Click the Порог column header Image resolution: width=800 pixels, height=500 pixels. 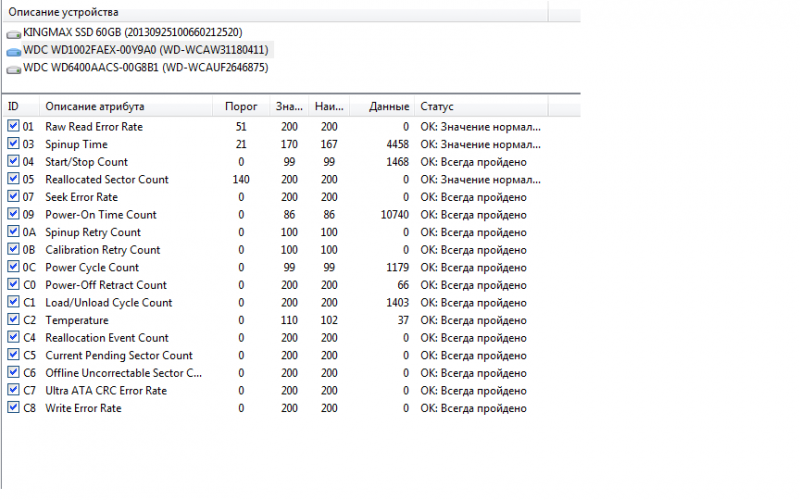[x=242, y=106]
